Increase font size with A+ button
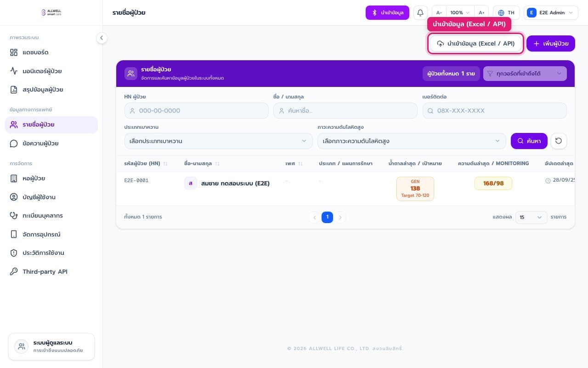This screenshot has width=588, height=368. (x=481, y=13)
